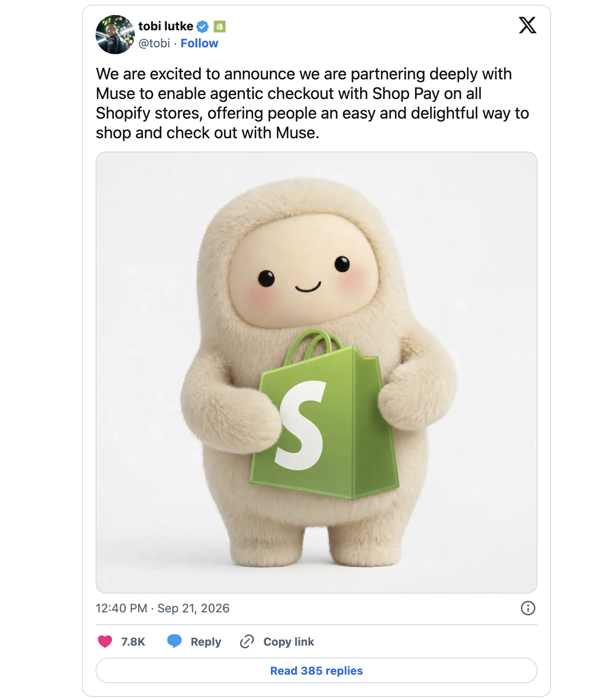Open the 12:40 PM Sep 21, 2026 timestamp

[163, 608]
